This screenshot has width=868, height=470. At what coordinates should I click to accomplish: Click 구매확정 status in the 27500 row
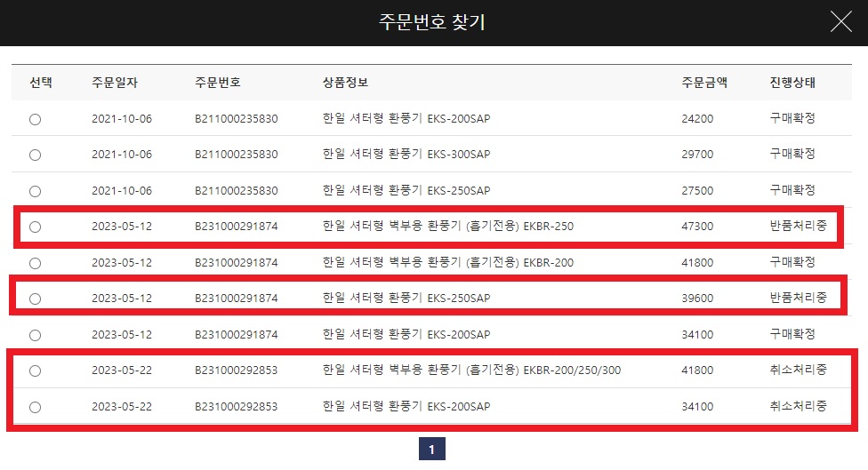click(792, 190)
